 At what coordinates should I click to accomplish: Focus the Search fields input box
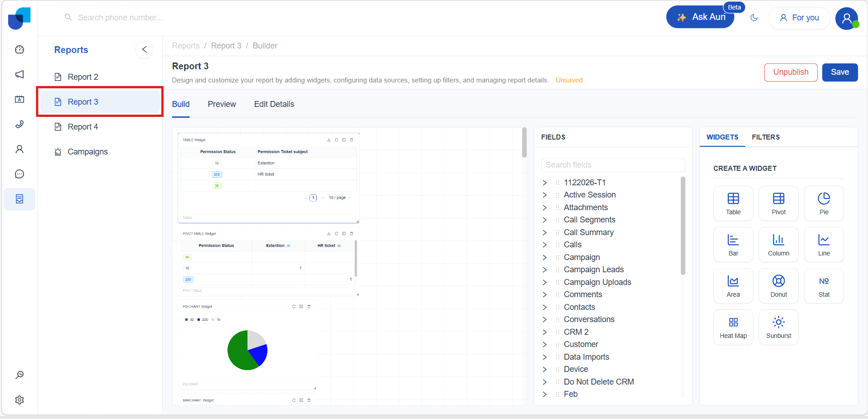(x=613, y=165)
